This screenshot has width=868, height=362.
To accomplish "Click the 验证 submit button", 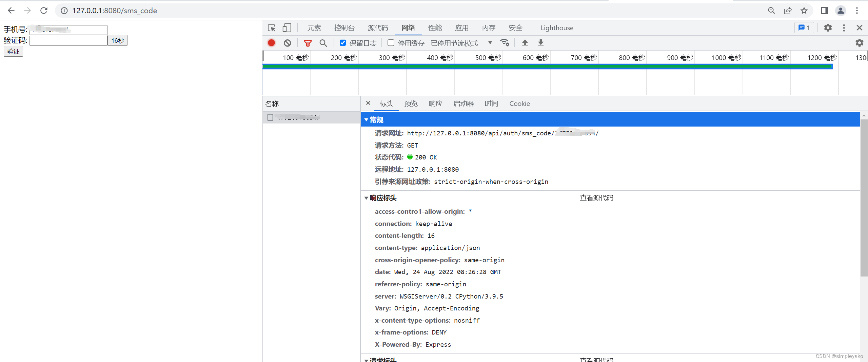I will pos(13,51).
